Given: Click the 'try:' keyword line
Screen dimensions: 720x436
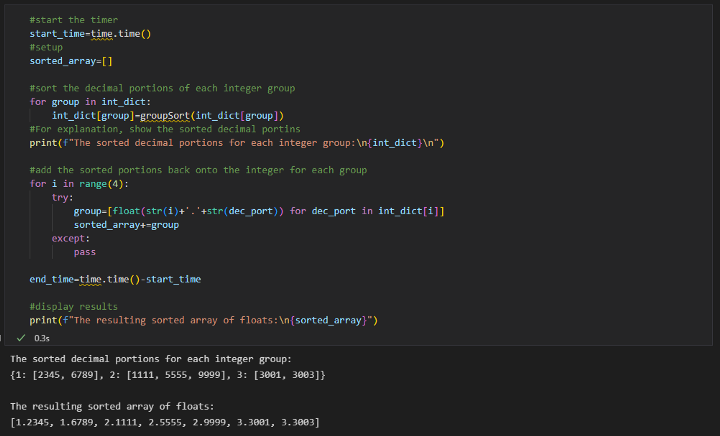Looking at the screenshot, I should coord(62,197).
